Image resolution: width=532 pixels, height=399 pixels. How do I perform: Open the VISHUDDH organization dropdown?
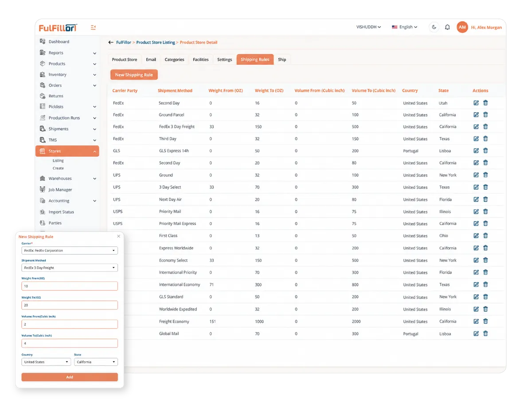(369, 27)
